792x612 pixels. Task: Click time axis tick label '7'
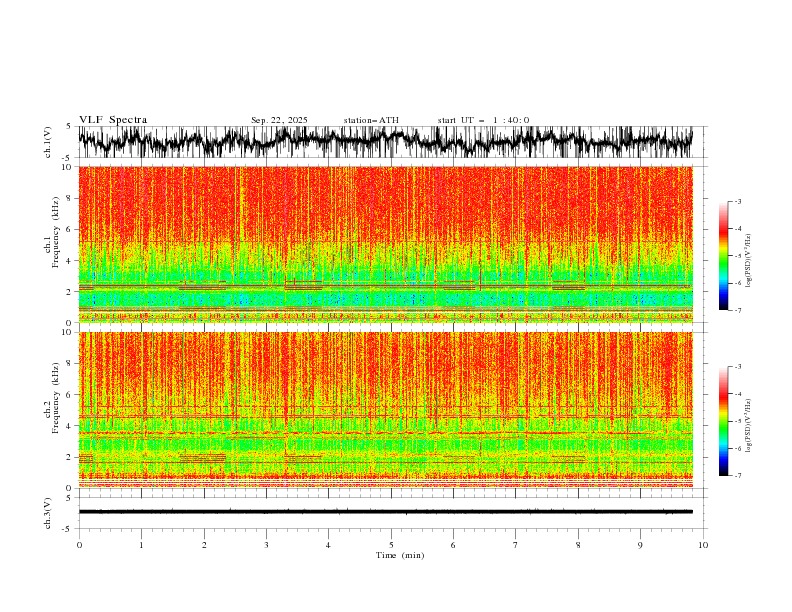click(516, 545)
